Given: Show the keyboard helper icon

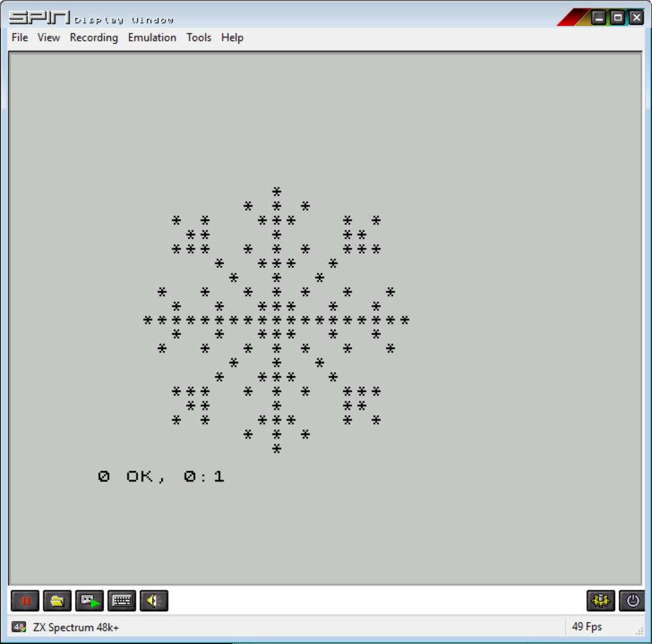Looking at the screenshot, I should point(122,600).
